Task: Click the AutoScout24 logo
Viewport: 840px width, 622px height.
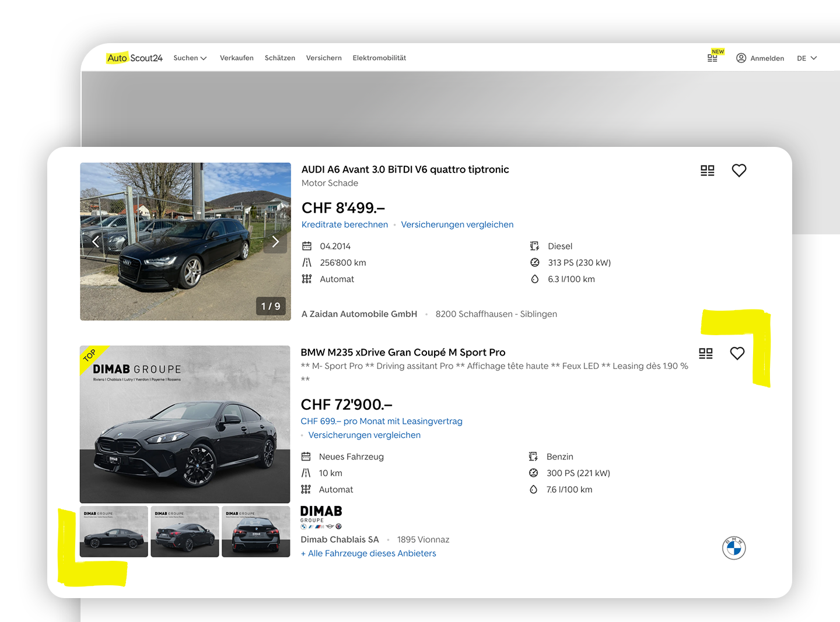Action: [134, 58]
